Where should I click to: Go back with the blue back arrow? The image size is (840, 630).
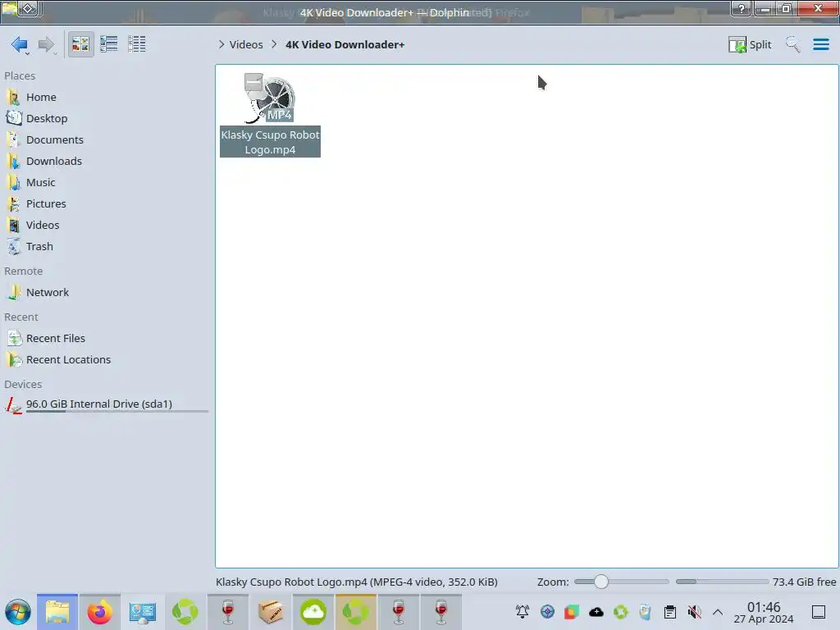(20, 44)
